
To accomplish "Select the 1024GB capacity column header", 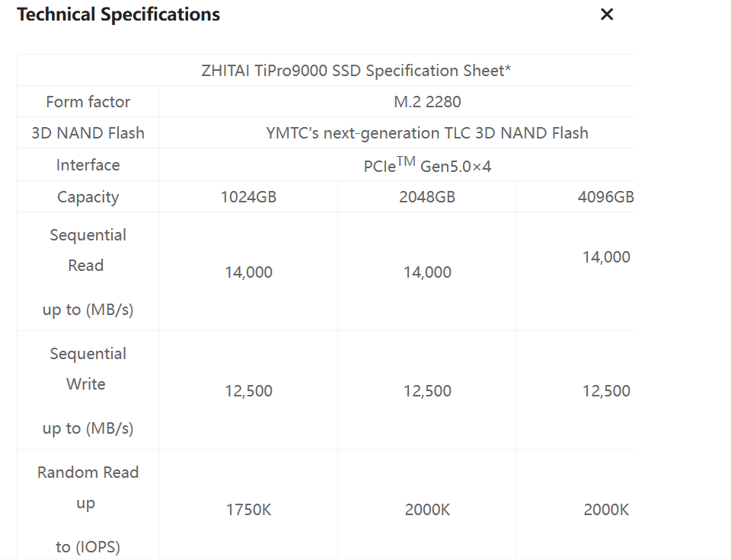I will click(248, 197).
